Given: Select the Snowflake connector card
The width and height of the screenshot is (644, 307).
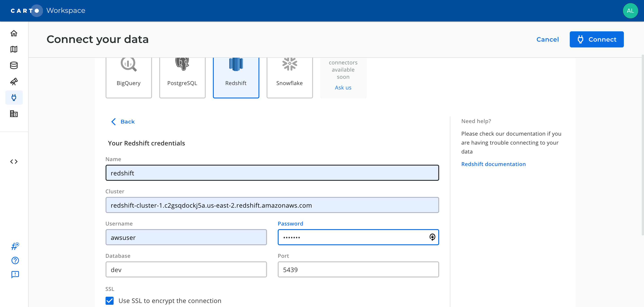Looking at the screenshot, I should (290, 76).
